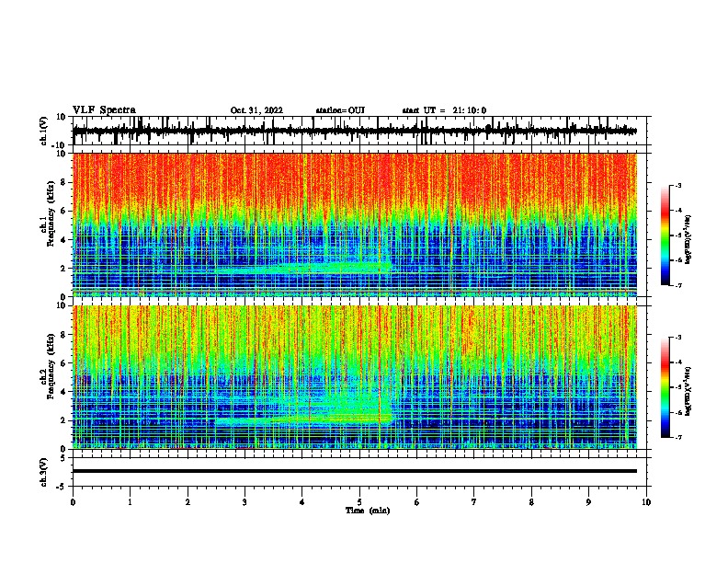Select the ch.2 colorbar "log(PSD)(V²/Hz)" label
The height and width of the screenshot is (563, 728).
(688, 391)
